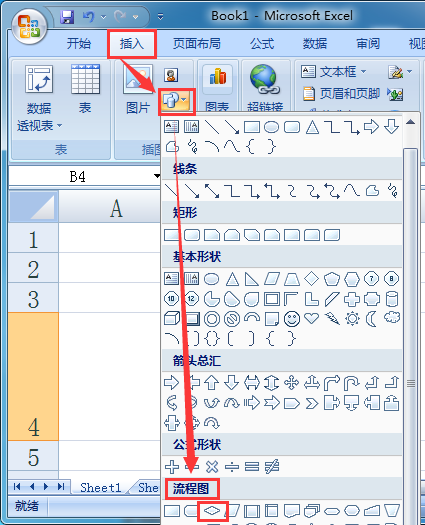Pick the smiley face shape
Screen dimensions: 425x525
tap(292, 318)
